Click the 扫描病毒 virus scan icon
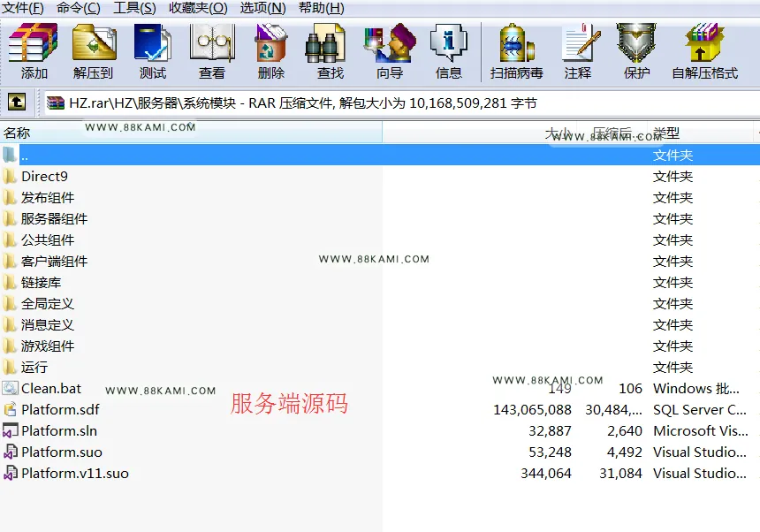 [x=516, y=51]
